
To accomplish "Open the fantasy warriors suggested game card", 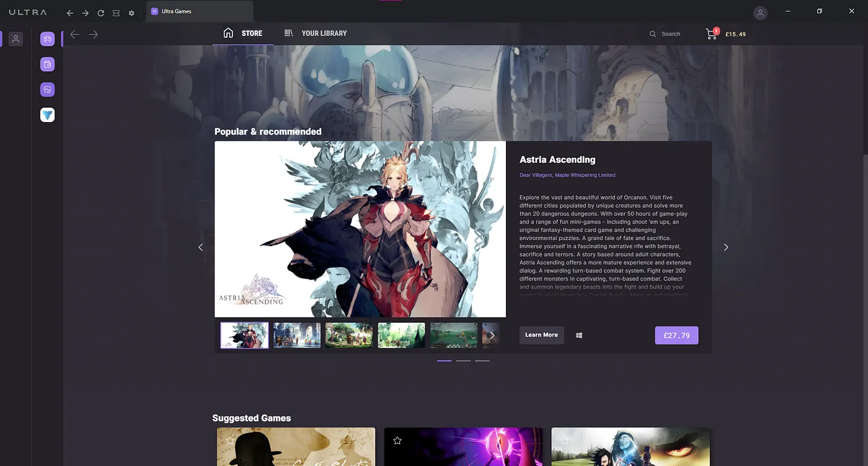I will pos(631,447).
